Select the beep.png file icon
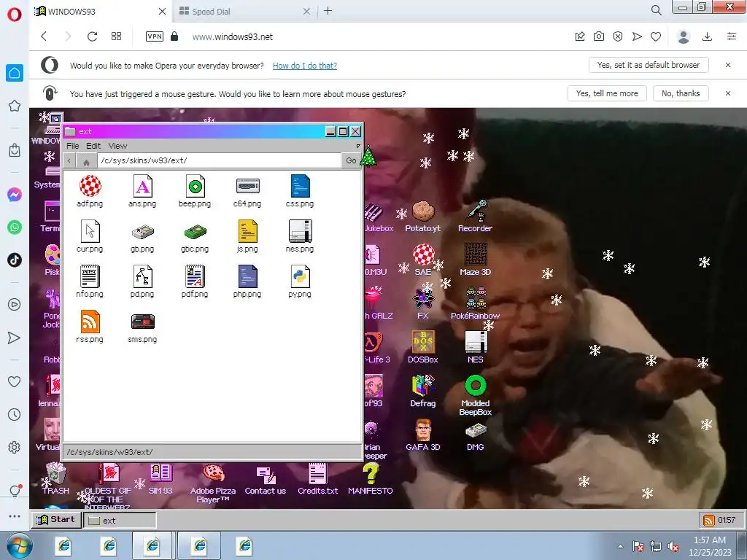 coord(195,186)
